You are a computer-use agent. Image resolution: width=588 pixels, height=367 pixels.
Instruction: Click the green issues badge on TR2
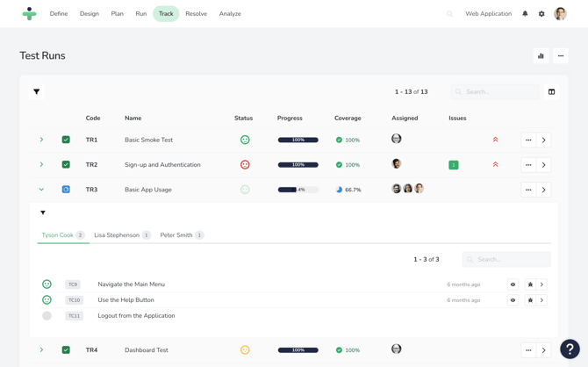click(454, 165)
